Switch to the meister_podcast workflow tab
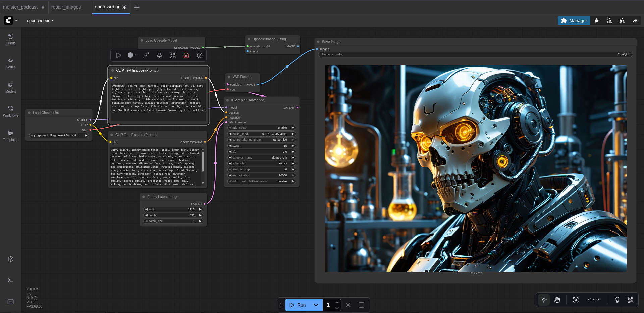644x313 pixels. 20,7
